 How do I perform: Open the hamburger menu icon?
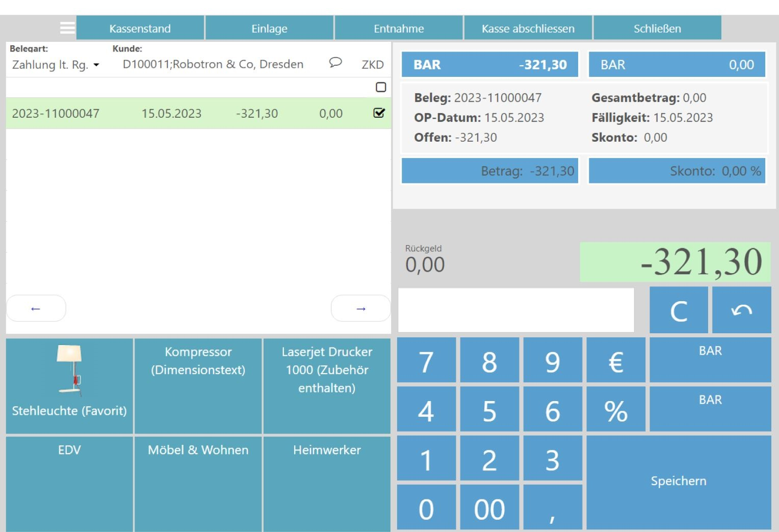coord(67,28)
